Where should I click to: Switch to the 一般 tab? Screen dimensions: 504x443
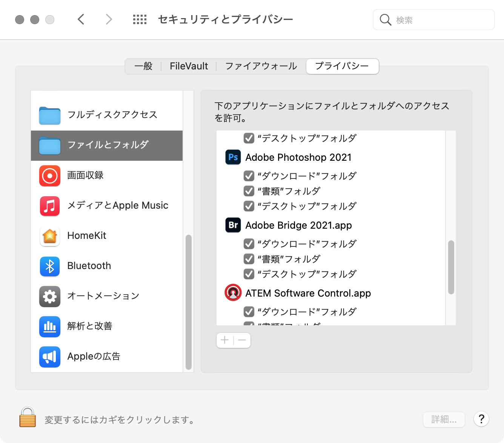click(x=143, y=66)
